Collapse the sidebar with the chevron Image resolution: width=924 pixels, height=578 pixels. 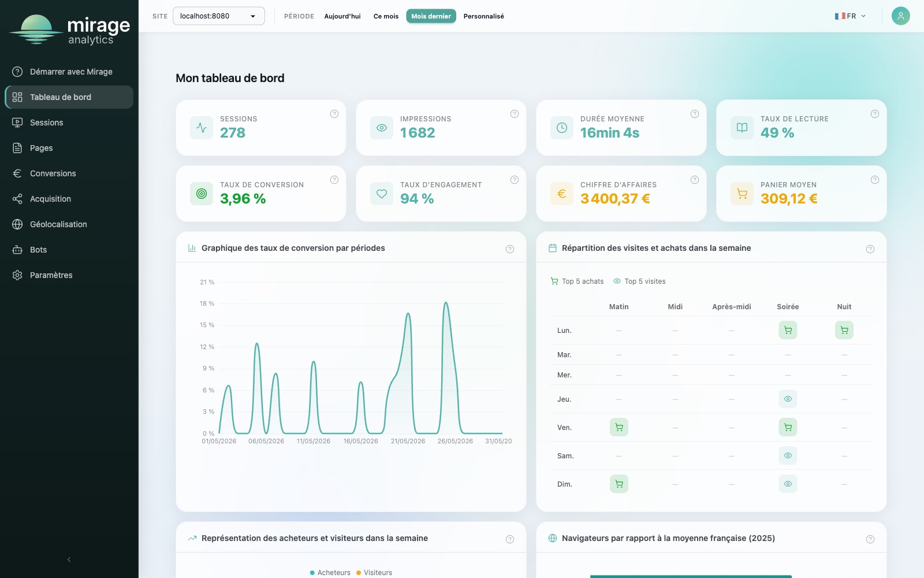pyautogui.click(x=69, y=560)
